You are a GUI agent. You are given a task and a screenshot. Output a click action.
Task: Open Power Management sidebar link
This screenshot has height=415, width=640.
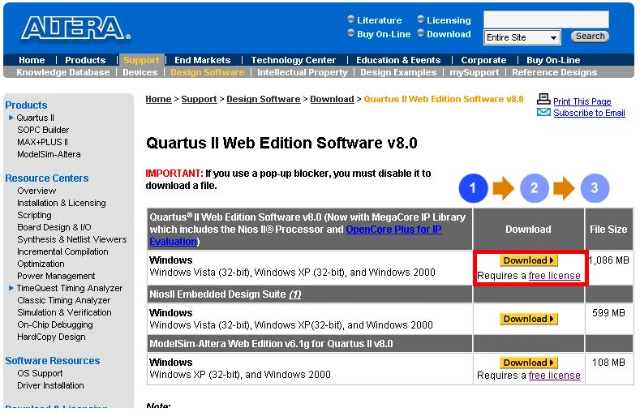(x=56, y=276)
